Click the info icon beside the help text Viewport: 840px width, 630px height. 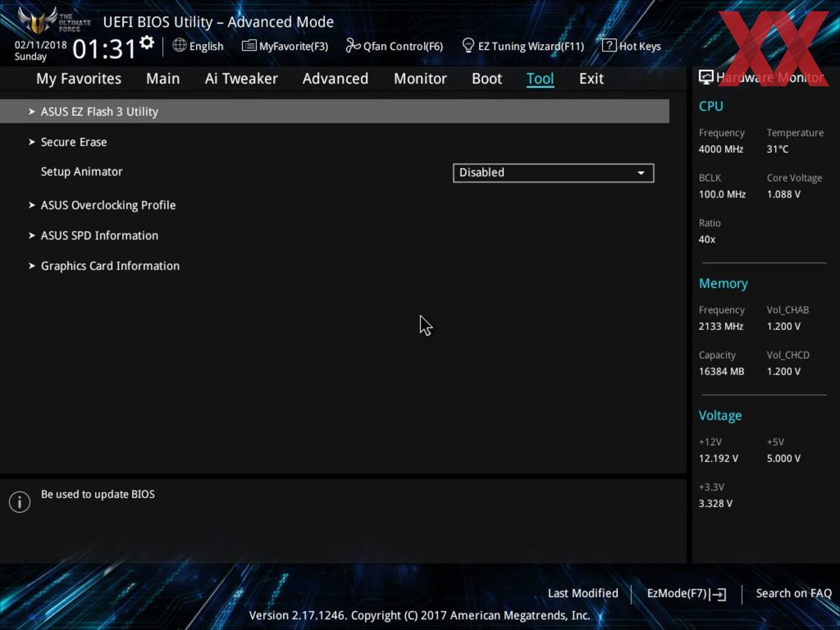(x=20, y=502)
